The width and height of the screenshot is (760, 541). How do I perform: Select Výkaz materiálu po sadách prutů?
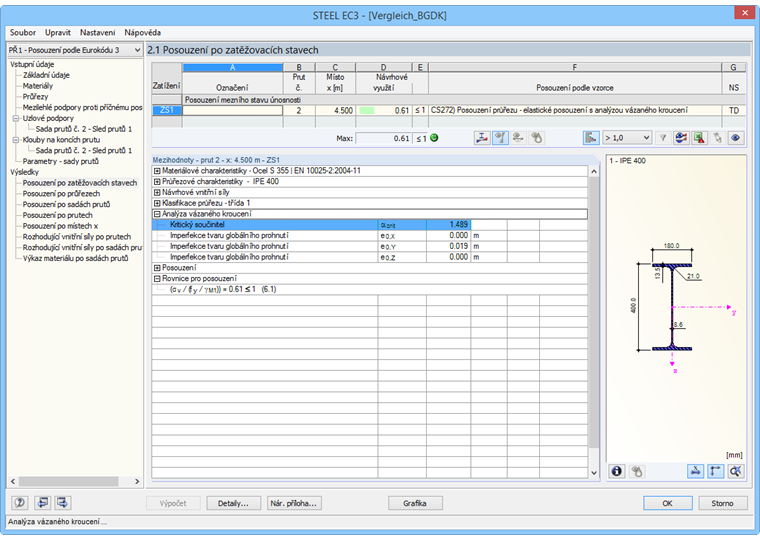tap(75, 258)
